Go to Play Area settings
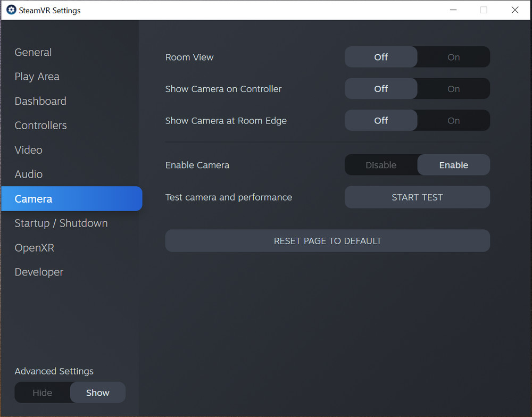Screen dimensions: 532x417 click(37, 77)
